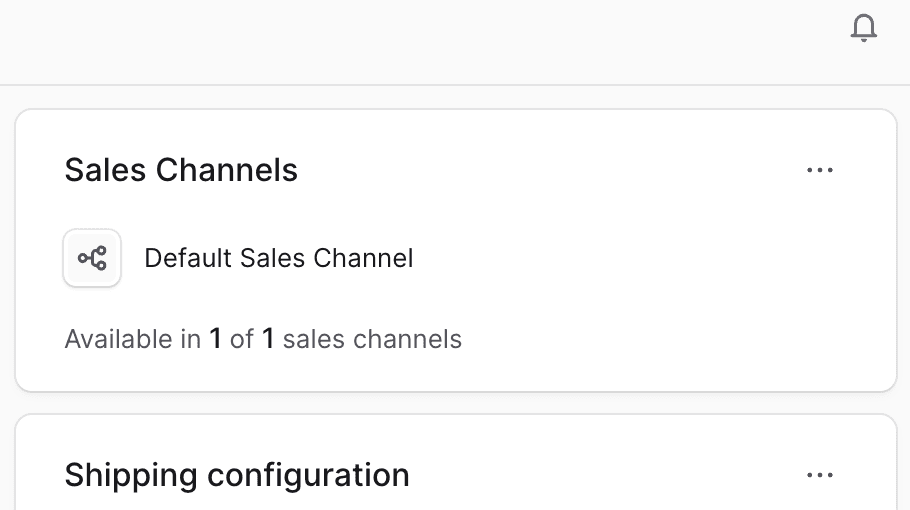910x510 pixels.
Task: Click the second bold '1' total count
Action: (268, 340)
